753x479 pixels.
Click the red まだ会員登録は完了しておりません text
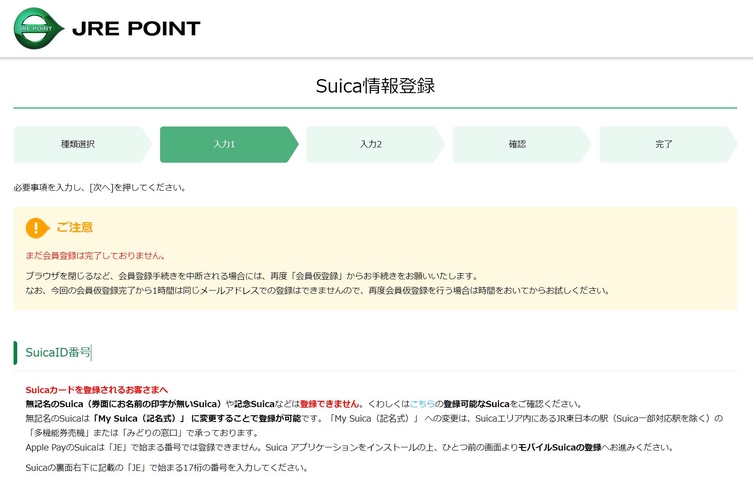coord(96,256)
